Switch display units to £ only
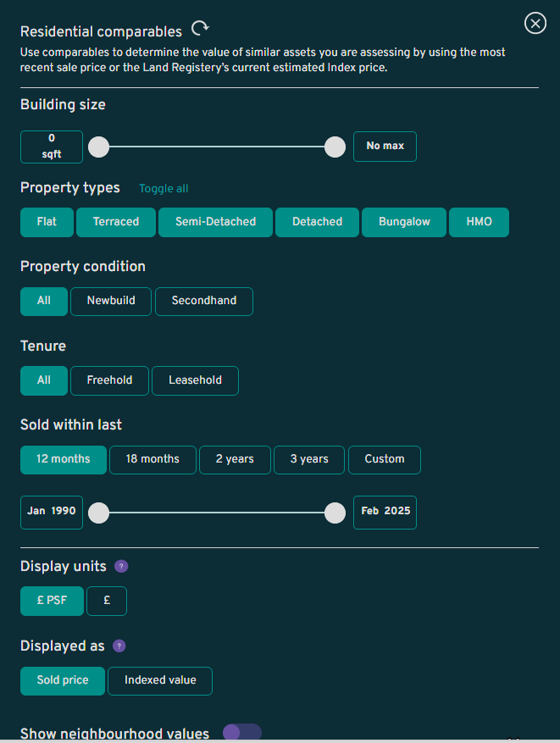560x743 pixels. [x=107, y=601]
